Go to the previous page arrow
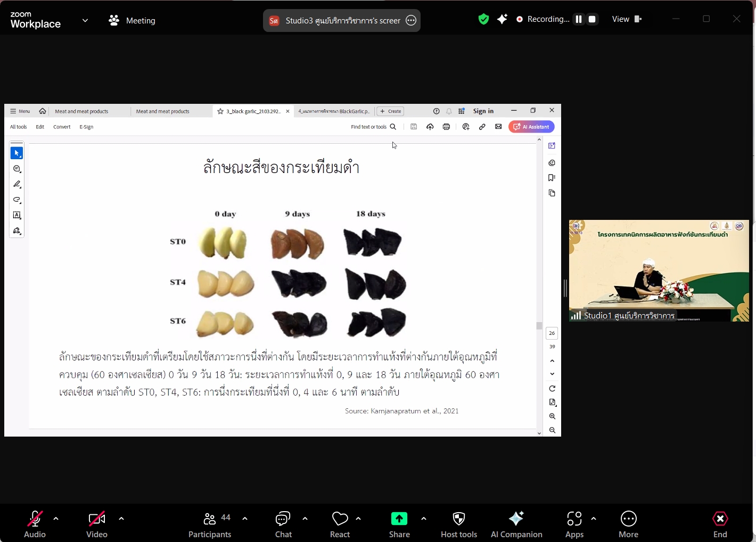756x542 pixels. click(x=552, y=361)
